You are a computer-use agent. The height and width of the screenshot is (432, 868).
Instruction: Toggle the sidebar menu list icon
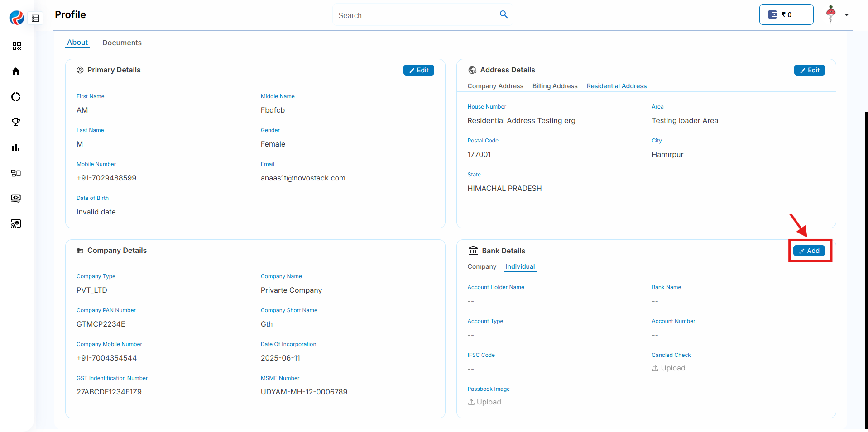click(35, 19)
